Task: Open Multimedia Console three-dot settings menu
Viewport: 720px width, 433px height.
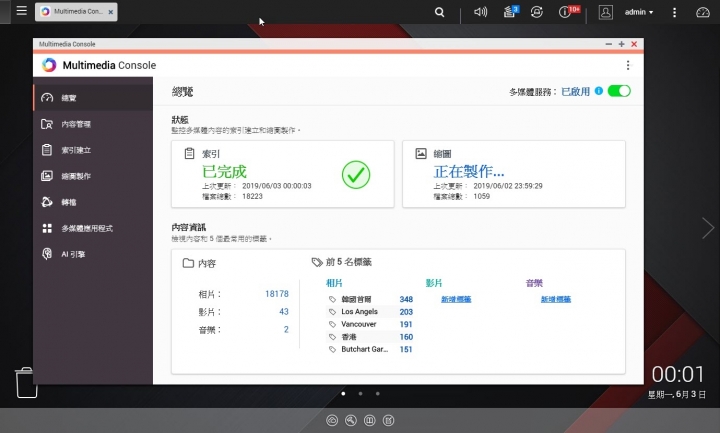Action: tap(628, 65)
